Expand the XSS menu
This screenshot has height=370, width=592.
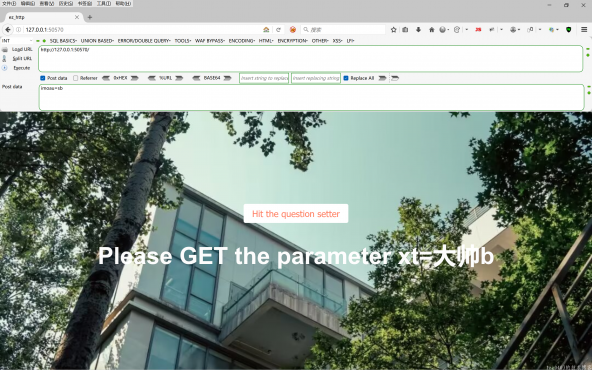(x=338, y=41)
